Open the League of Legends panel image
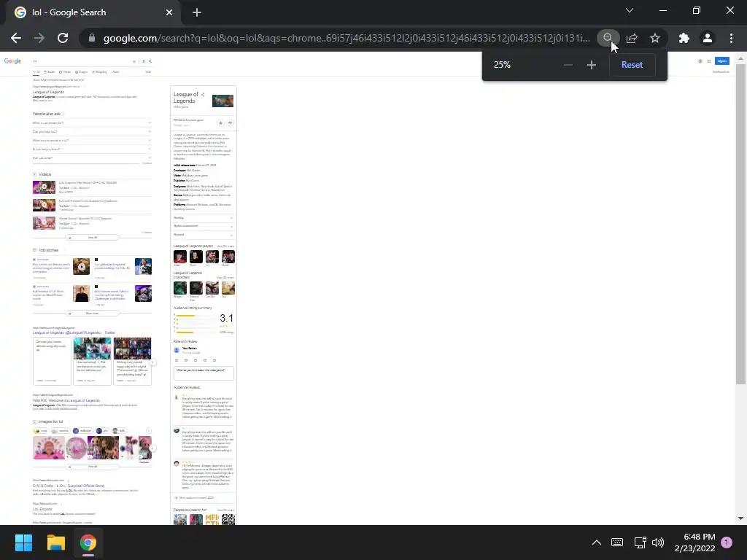Viewport: 747px width, 560px height. tap(222, 101)
